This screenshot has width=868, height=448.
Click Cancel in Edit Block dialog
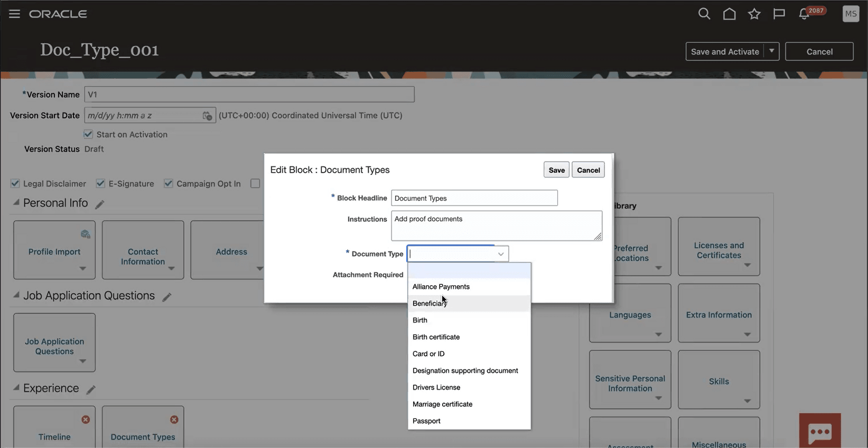[588, 170]
